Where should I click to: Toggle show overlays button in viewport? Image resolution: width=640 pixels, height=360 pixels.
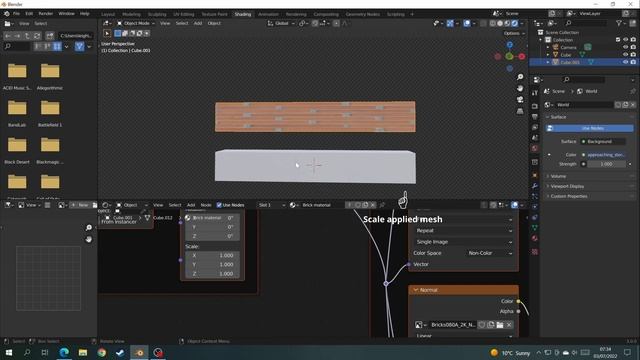(x=467, y=23)
